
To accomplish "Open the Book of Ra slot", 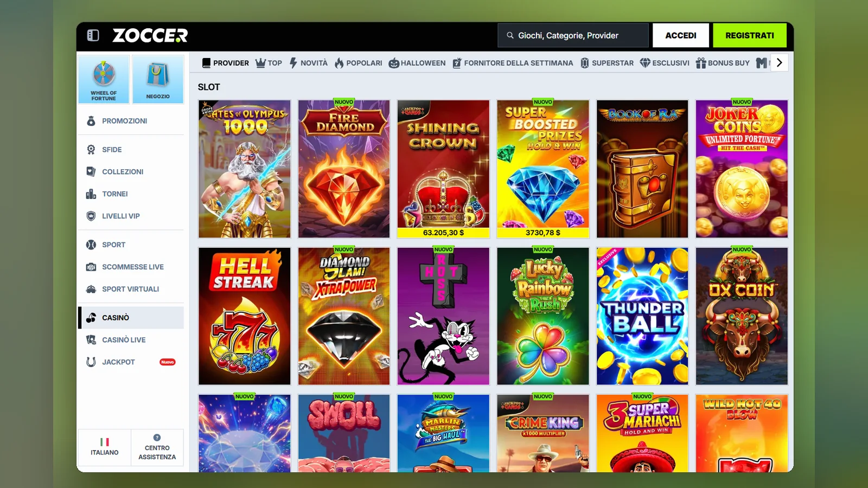I will (x=642, y=169).
